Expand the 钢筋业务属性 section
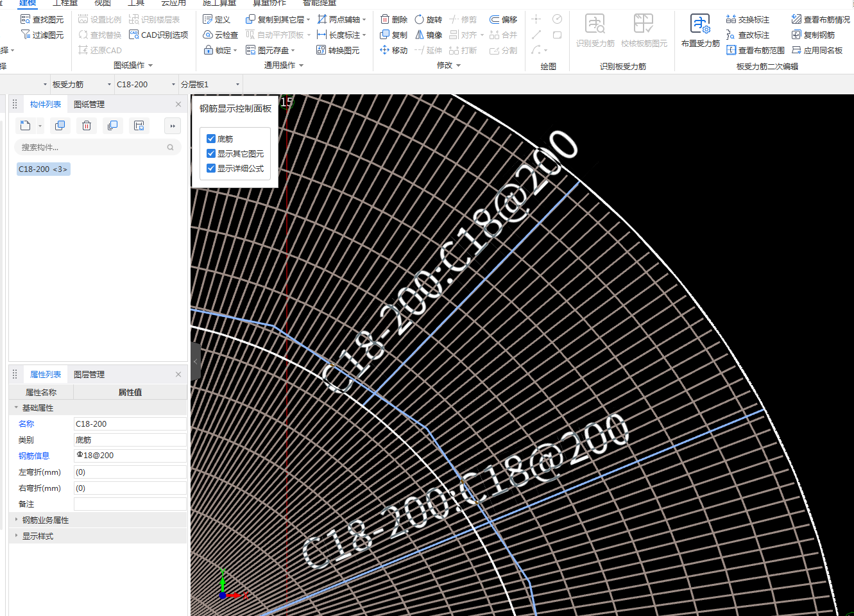Viewport: 854px width, 616px height. 17,520
